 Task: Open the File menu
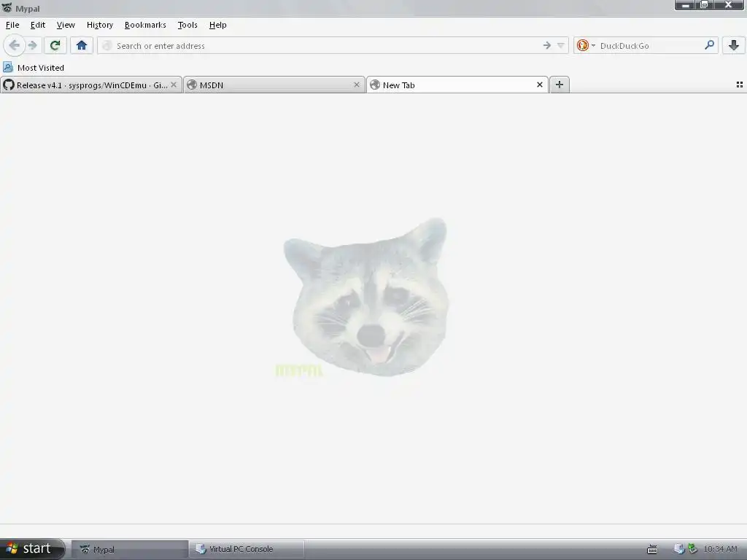click(12, 25)
